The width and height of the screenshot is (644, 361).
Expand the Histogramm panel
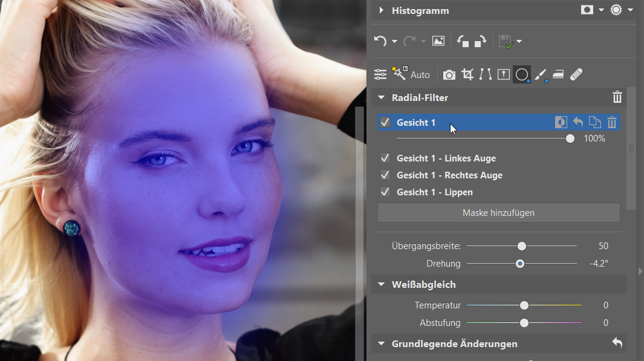(382, 10)
